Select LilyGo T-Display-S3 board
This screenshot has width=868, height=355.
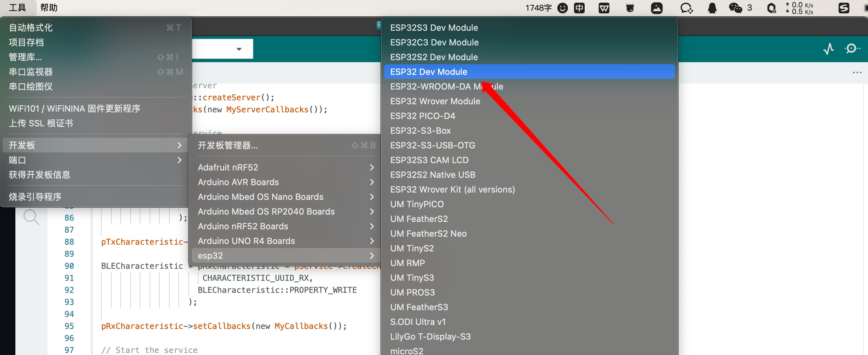[x=529, y=337]
